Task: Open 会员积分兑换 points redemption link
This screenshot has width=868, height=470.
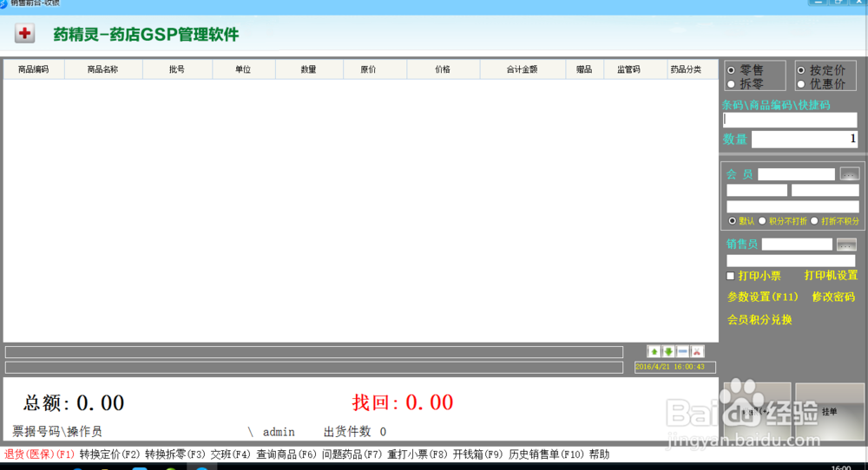Action: (759, 320)
